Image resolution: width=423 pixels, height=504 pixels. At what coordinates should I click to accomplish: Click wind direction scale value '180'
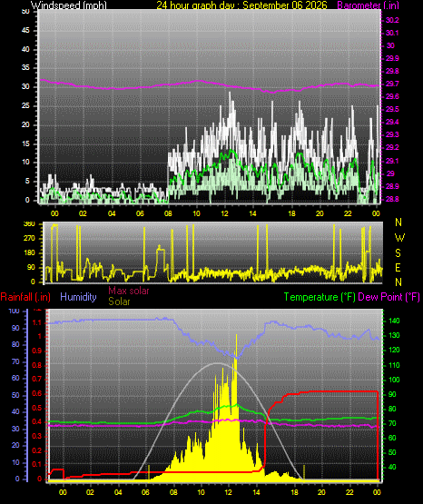[29, 252]
